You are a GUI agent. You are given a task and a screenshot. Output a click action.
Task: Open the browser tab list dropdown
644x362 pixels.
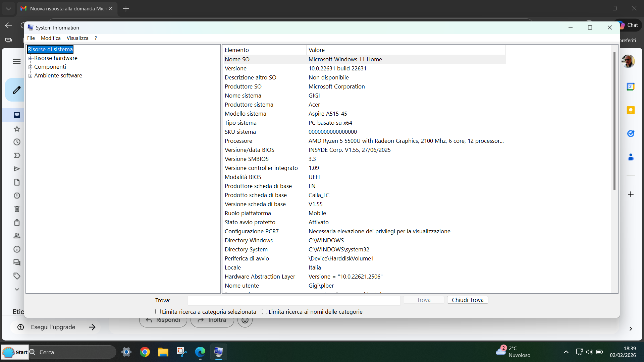[8, 9]
